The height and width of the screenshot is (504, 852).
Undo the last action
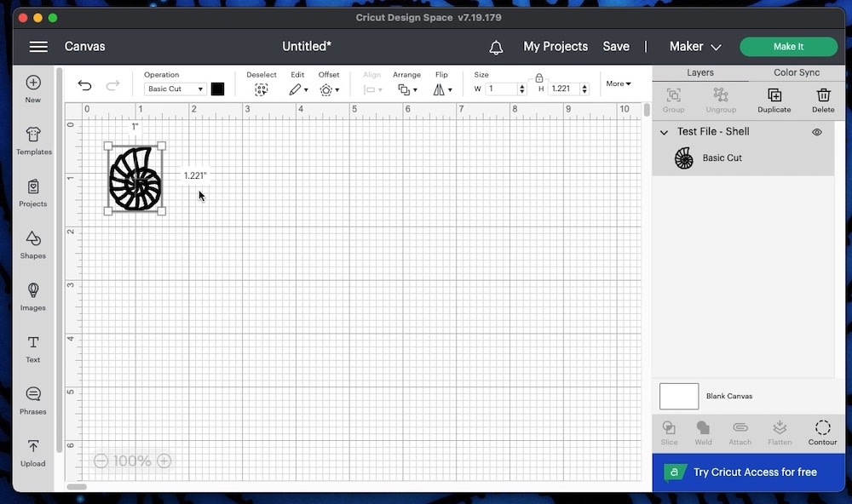click(x=84, y=85)
